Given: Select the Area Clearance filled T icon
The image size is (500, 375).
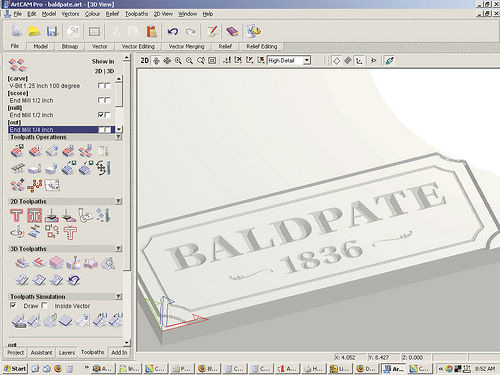Looking at the screenshot, I should (x=34, y=215).
